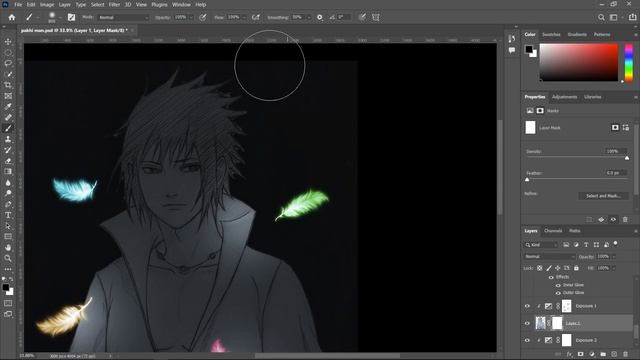Select the Elliptical Marquee tool

click(x=8, y=53)
